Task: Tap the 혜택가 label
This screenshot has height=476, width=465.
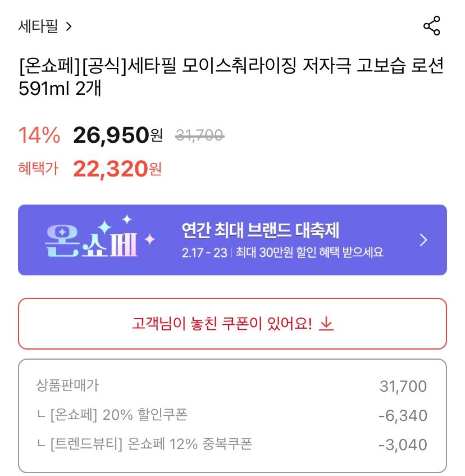Action: (x=38, y=169)
